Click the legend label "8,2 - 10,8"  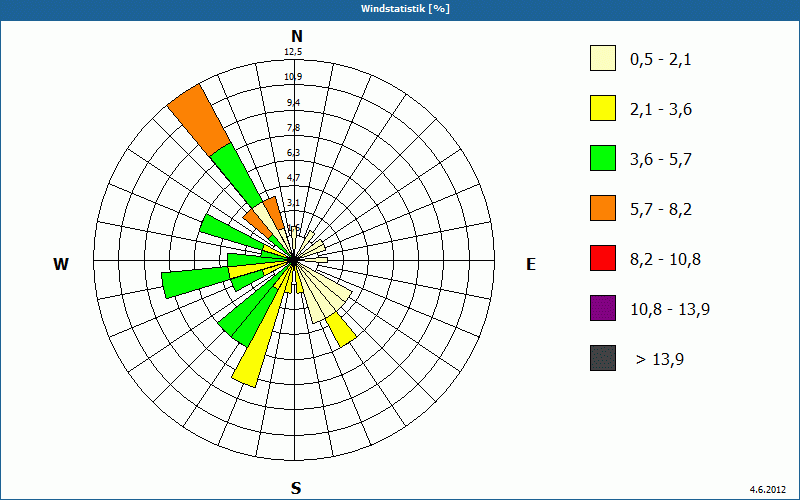(x=665, y=260)
